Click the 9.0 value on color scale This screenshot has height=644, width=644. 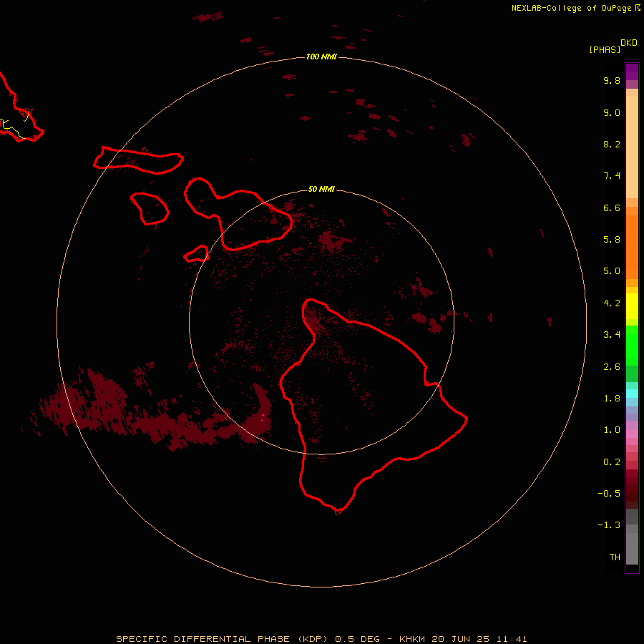(612, 112)
